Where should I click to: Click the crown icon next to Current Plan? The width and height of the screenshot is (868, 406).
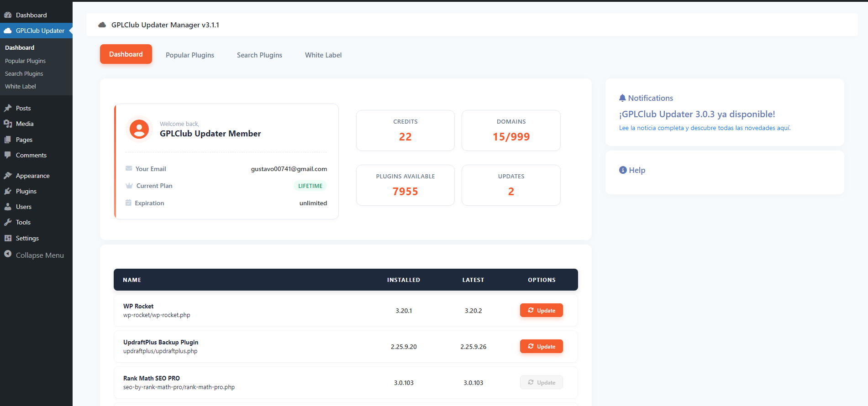(129, 186)
